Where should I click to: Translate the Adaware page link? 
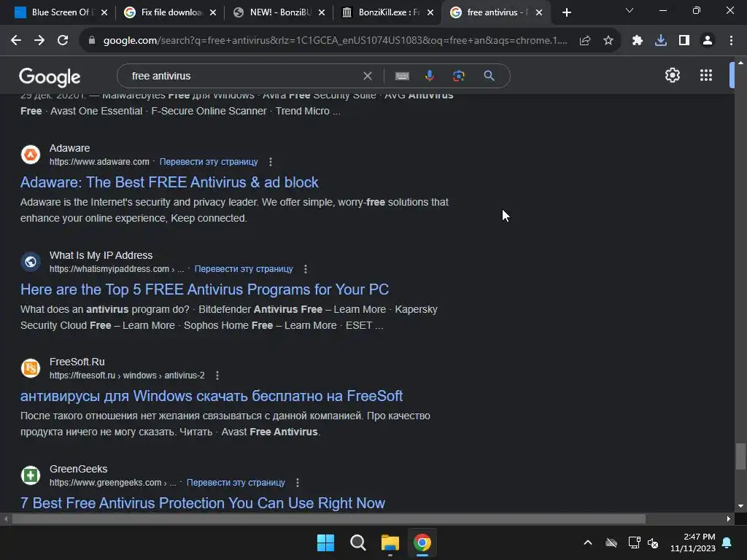click(x=209, y=162)
